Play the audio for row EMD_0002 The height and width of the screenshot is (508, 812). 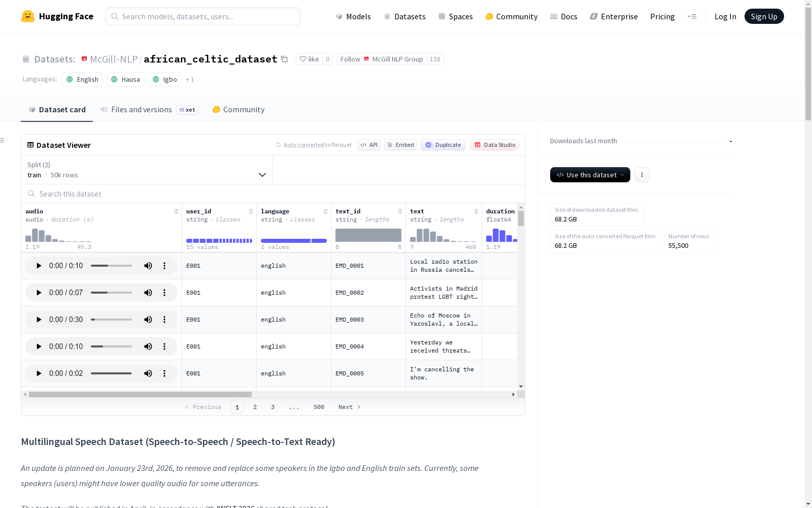[39, 293]
